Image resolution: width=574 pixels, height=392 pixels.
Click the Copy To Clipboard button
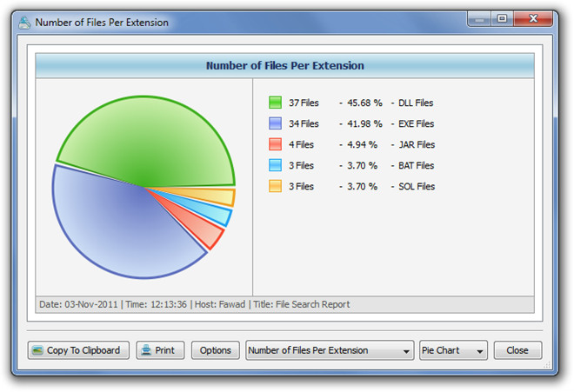tap(78, 350)
